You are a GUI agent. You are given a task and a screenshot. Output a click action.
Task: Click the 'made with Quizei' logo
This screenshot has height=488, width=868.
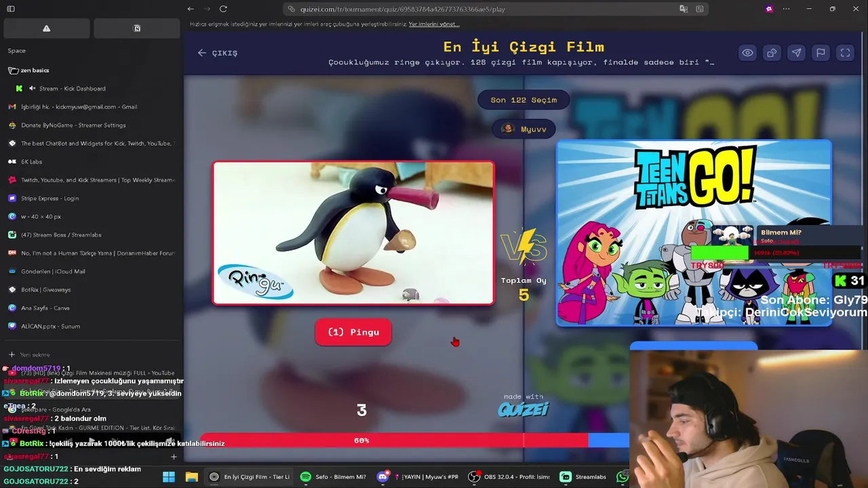[524, 406]
